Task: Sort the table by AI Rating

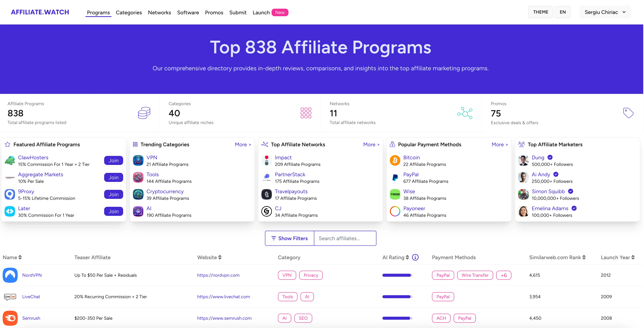Action: (x=395, y=257)
